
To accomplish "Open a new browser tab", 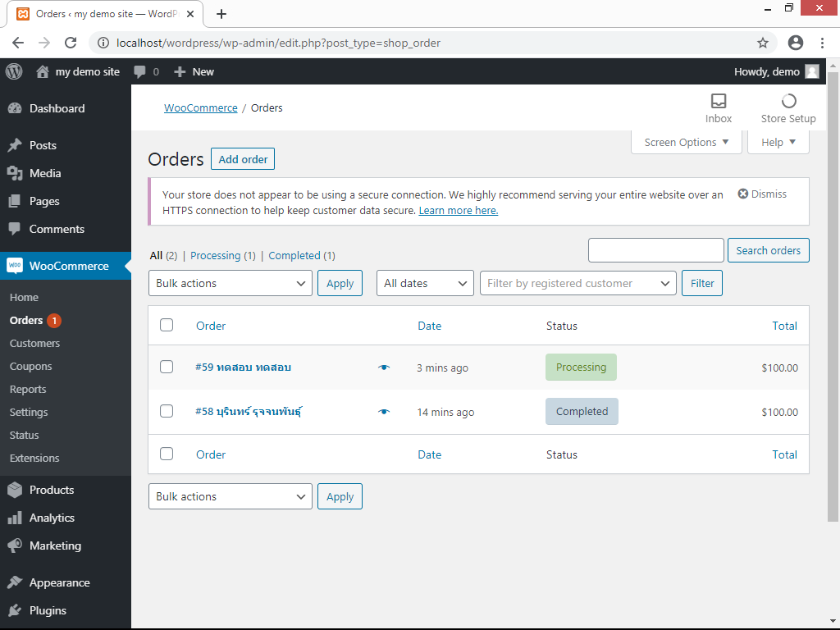I will click(221, 14).
